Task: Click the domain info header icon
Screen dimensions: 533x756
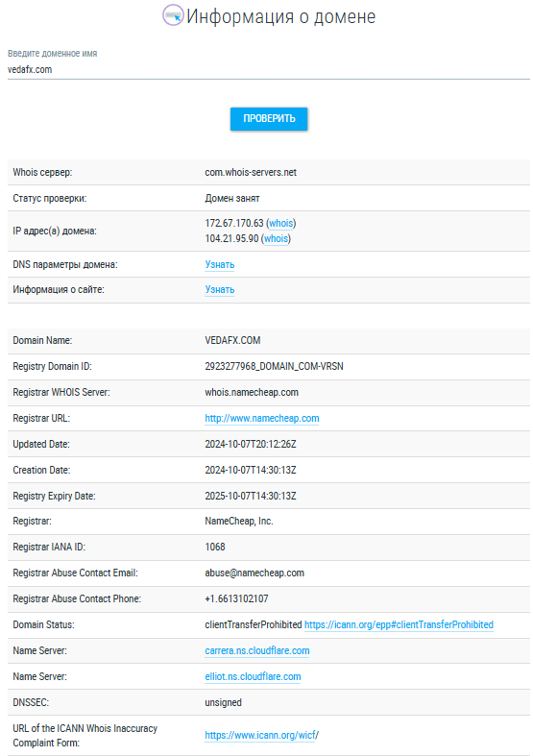Action: pos(173,15)
